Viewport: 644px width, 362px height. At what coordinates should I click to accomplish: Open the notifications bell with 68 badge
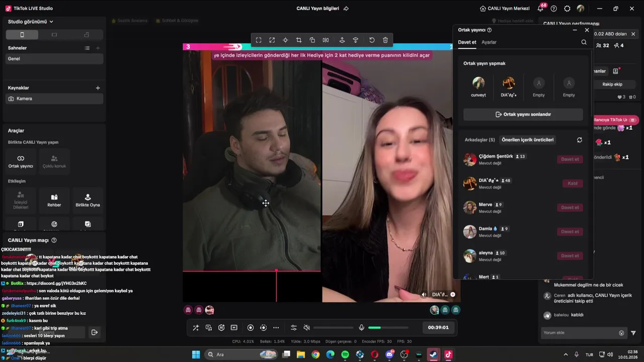coord(541,8)
